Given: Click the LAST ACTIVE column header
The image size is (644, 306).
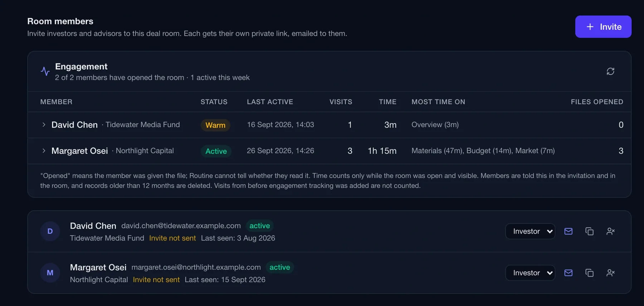Looking at the screenshot, I should coord(270,102).
